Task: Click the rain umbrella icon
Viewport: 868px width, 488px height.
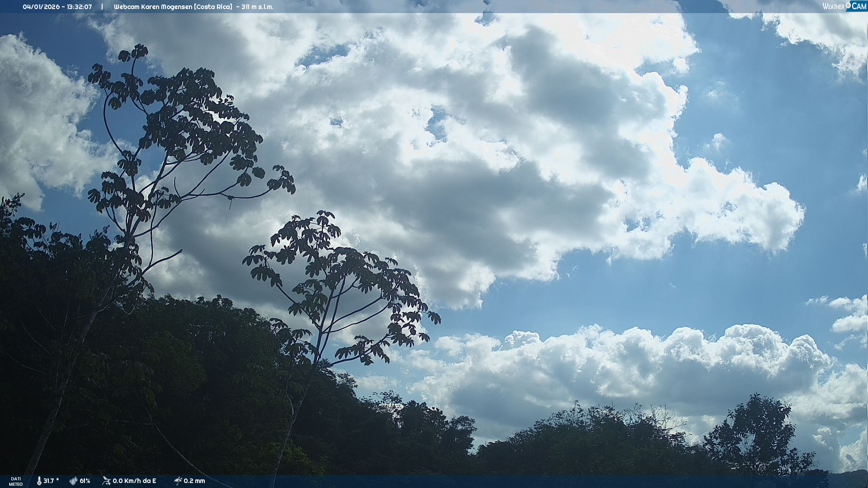Action: click(x=178, y=481)
